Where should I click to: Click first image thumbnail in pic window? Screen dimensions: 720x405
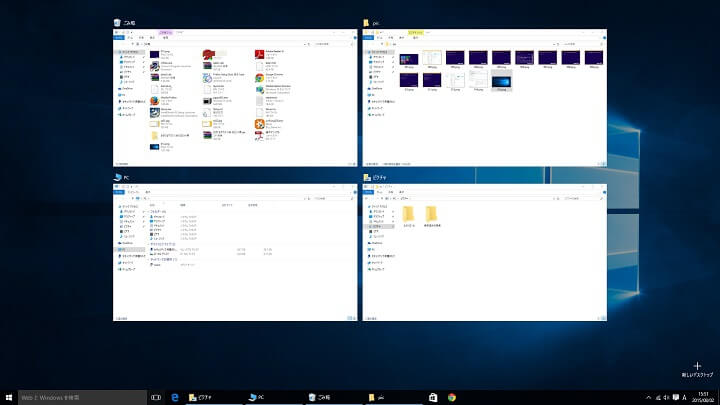tap(409, 59)
